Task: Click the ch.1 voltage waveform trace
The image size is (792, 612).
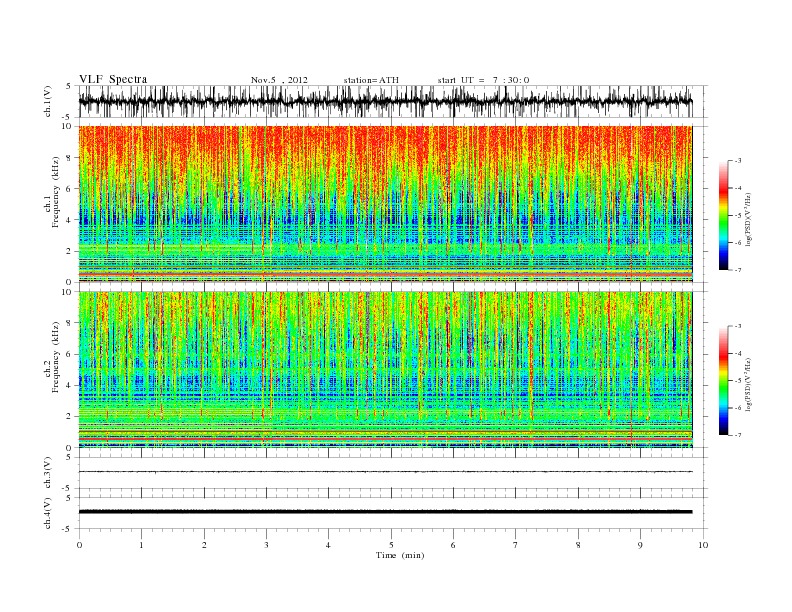Action: pyautogui.click(x=385, y=101)
